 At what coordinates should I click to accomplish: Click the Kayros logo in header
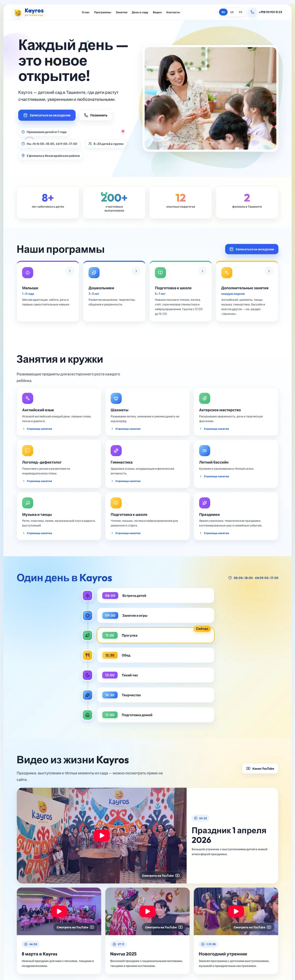[x=29, y=12]
